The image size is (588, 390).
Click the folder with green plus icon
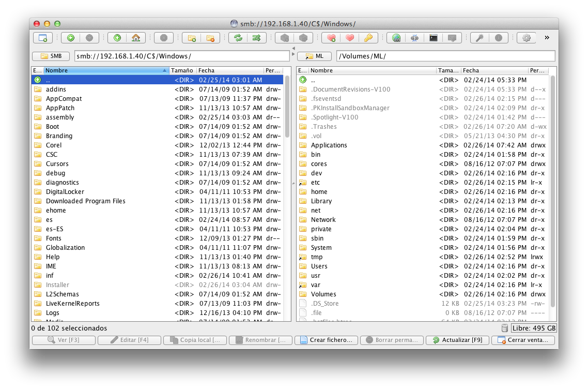click(x=192, y=38)
